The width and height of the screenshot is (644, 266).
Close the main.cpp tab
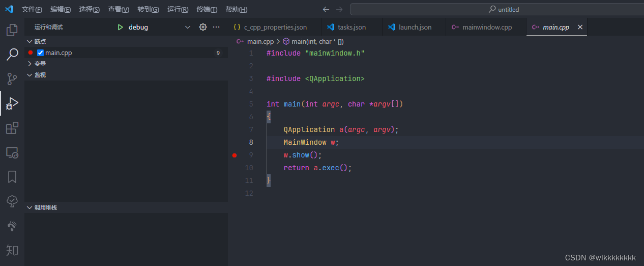[x=580, y=27]
